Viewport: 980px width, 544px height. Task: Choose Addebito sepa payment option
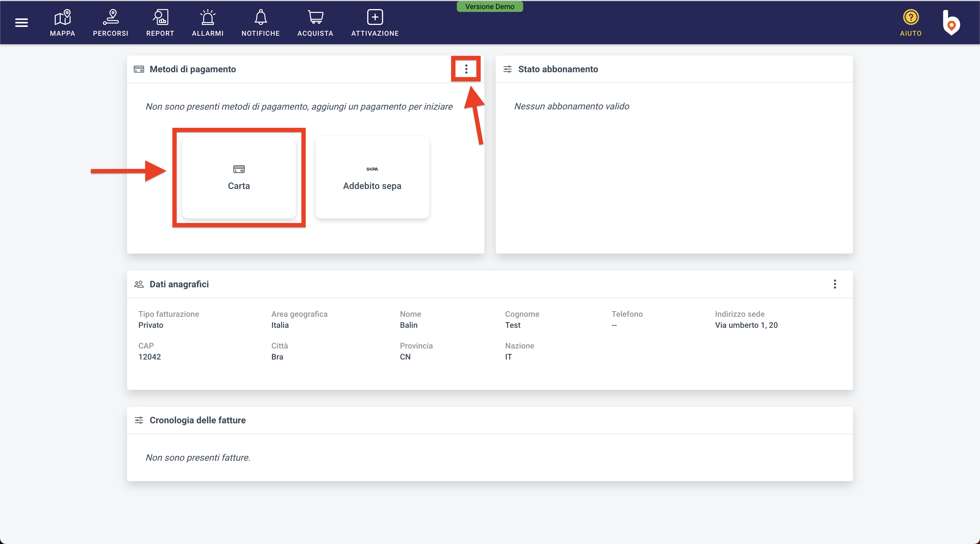click(372, 178)
